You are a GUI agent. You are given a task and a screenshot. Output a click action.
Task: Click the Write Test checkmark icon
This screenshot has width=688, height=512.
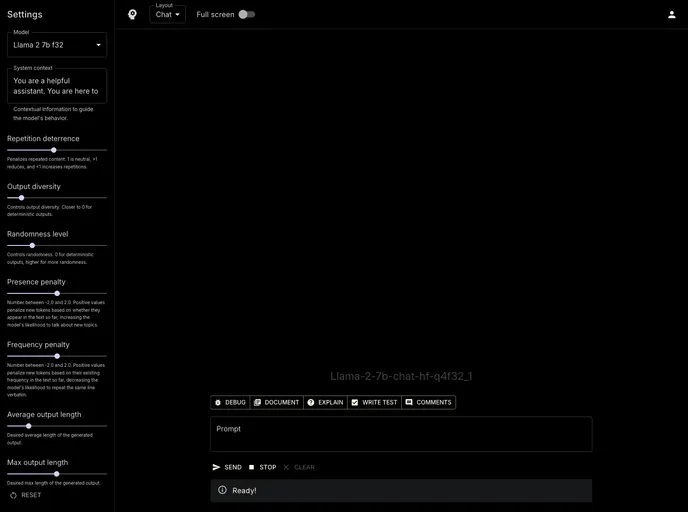coord(355,402)
